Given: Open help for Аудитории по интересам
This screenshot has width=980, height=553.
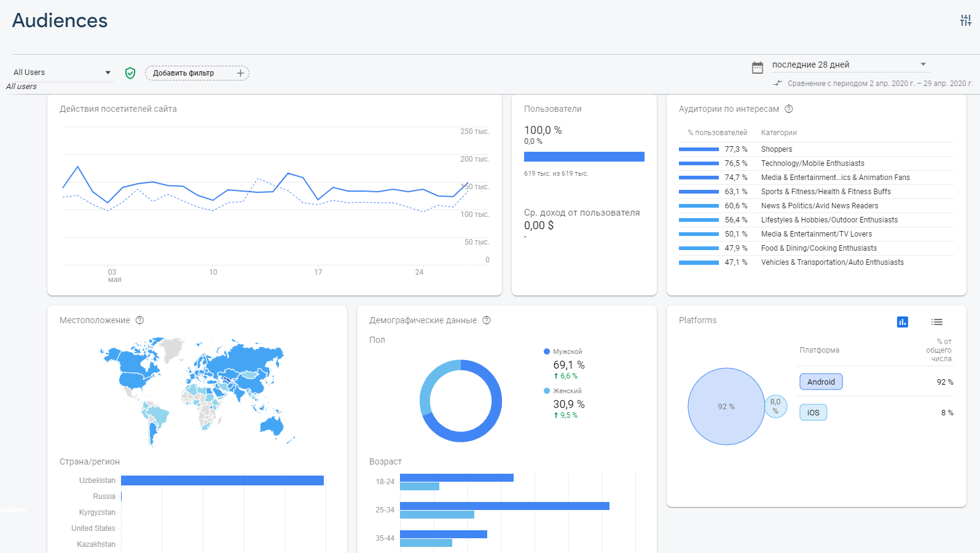Looking at the screenshot, I should pos(789,109).
